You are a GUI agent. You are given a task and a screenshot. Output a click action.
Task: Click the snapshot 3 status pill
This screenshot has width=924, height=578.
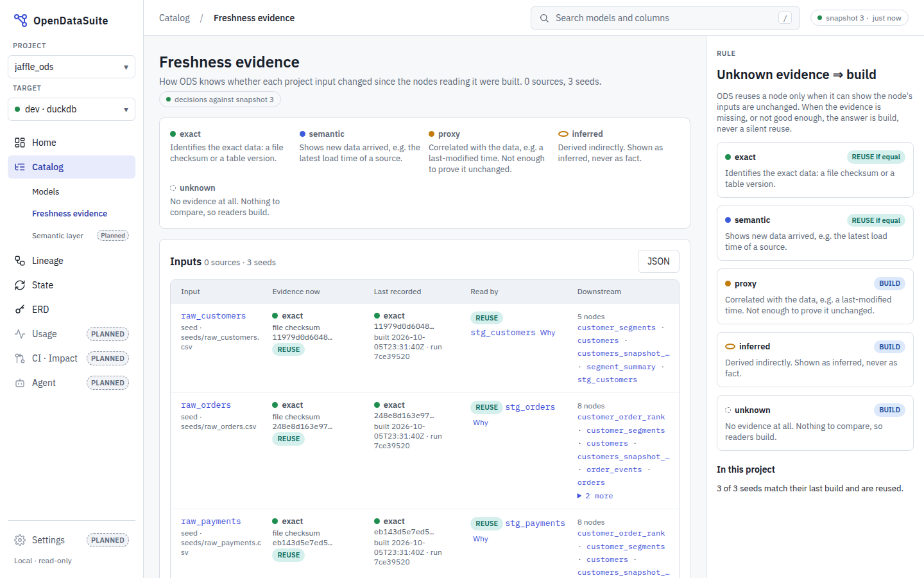pos(859,18)
